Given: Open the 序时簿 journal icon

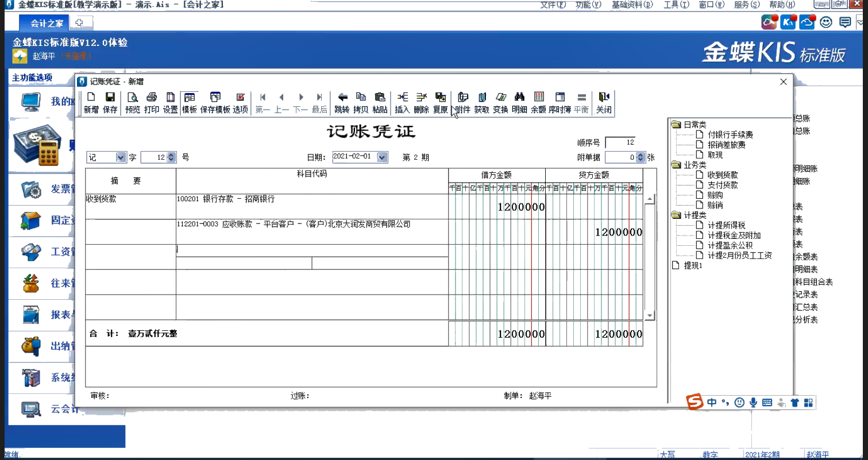Looking at the screenshot, I should (560, 101).
